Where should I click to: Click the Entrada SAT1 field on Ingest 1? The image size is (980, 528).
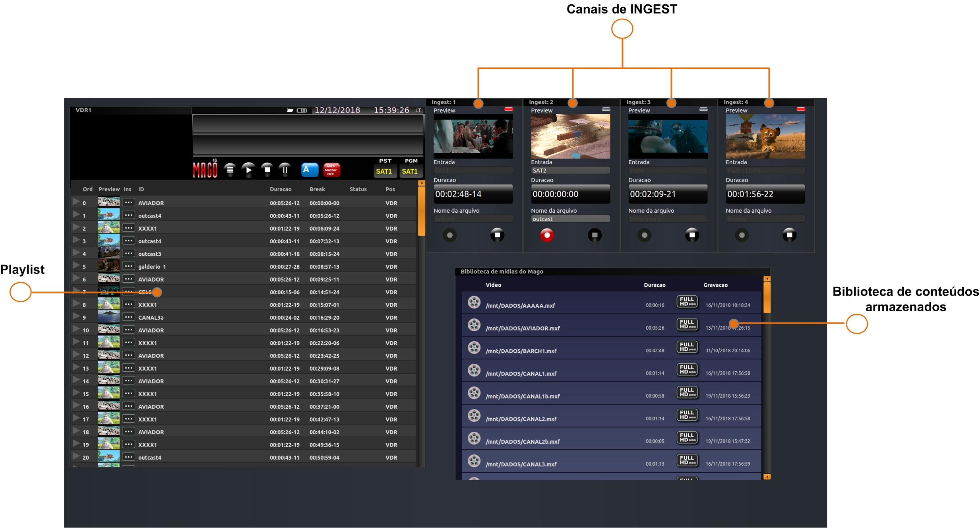pos(473,171)
